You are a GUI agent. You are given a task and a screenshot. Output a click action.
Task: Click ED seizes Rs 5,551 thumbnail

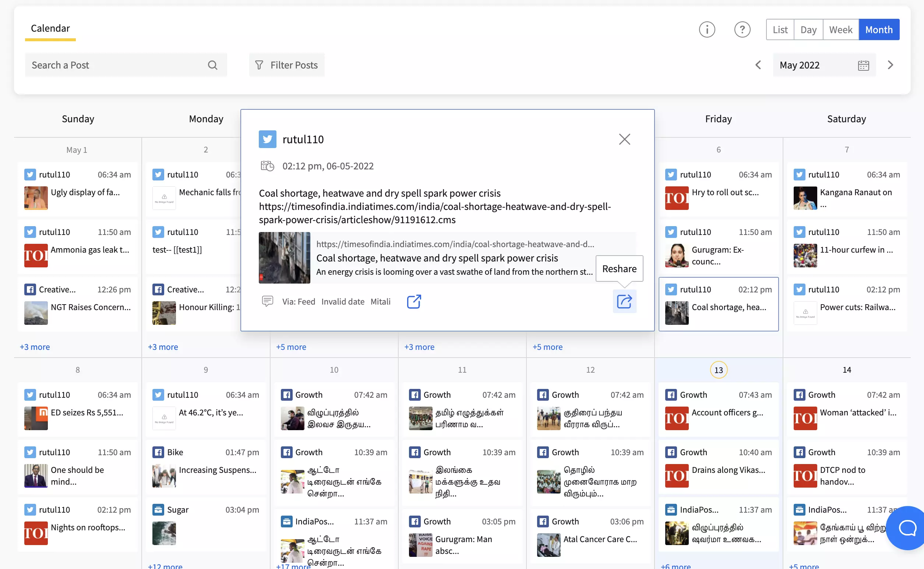click(36, 418)
